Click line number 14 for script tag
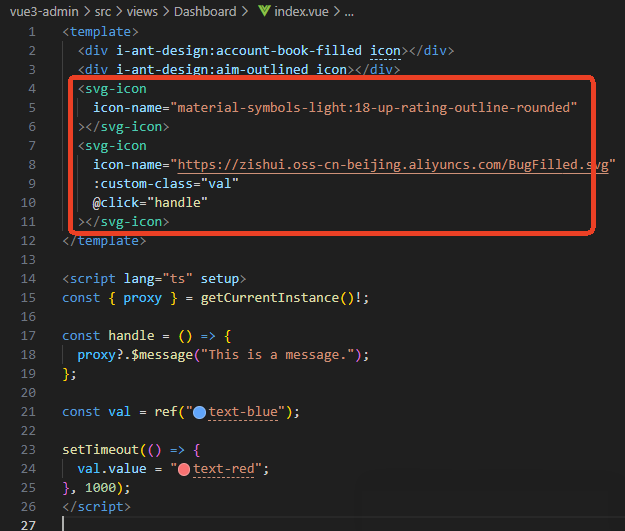The height and width of the screenshot is (531, 625). click(28, 279)
